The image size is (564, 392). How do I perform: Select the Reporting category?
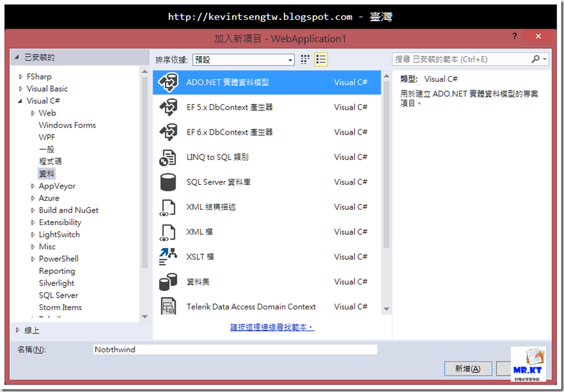tap(57, 271)
